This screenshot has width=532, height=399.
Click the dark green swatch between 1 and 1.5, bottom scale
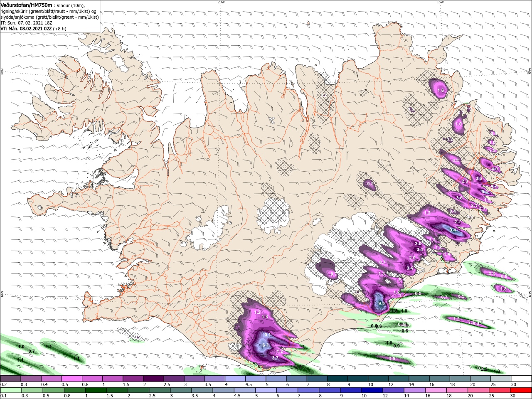pos(96,390)
